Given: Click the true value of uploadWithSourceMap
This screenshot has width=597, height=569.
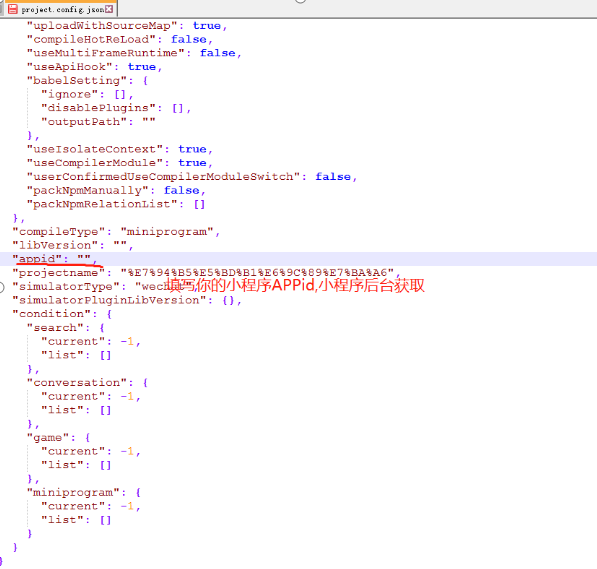Looking at the screenshot, I should click(x=207, y=26).
